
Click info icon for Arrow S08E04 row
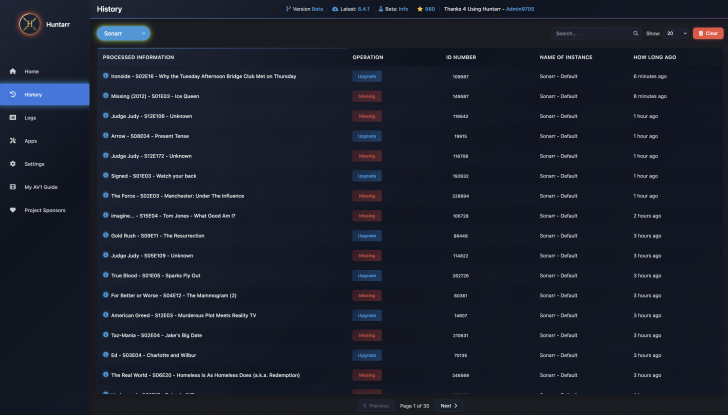pos(105,136)
